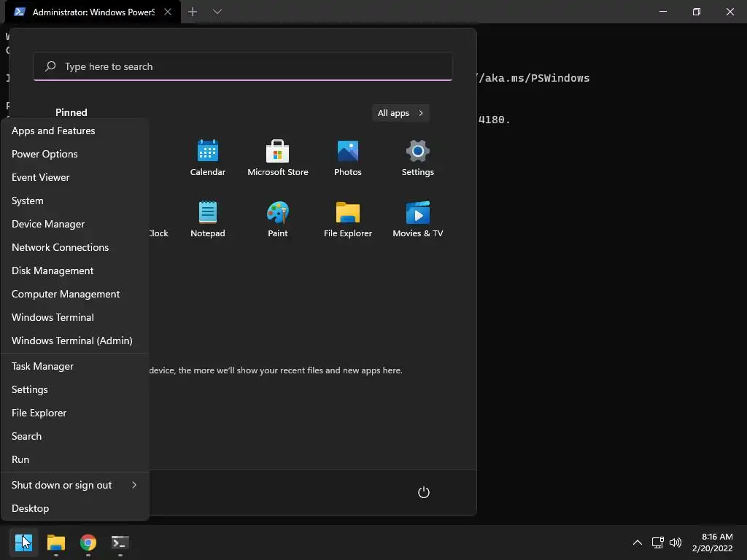Click the search magnifier icon
The height and width of the screenshot is (560, 747).
click(x=50, y=66)
